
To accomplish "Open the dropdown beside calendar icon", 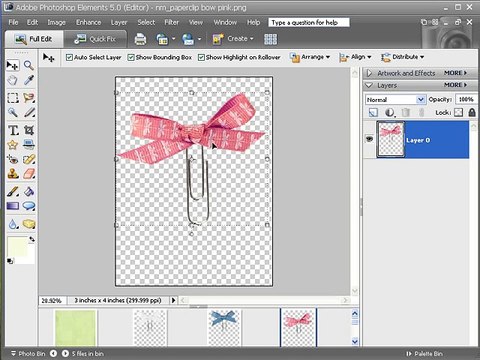I will 173,39.
